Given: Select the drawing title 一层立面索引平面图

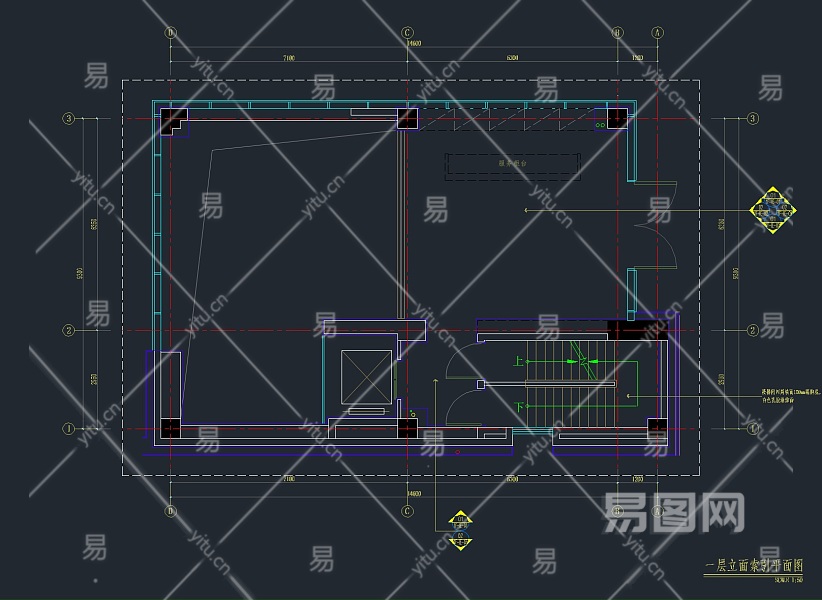Looking at the screenshot, I should coord(754,565).
